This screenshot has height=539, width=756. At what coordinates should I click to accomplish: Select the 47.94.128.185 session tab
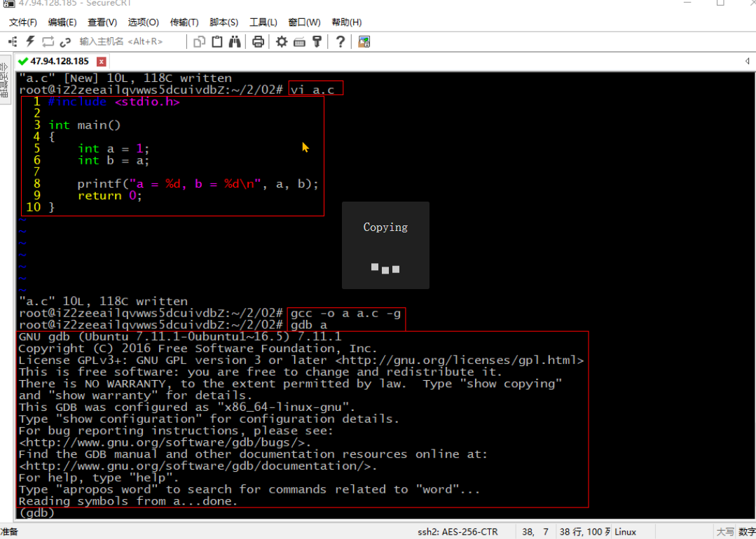pyautogui.click(x=59, y=62)
